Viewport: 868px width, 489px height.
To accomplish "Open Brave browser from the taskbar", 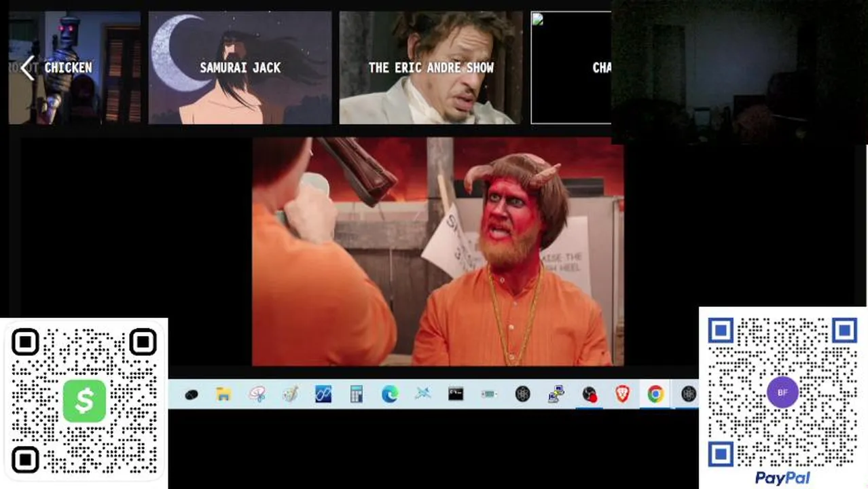I will coord(622,394).
